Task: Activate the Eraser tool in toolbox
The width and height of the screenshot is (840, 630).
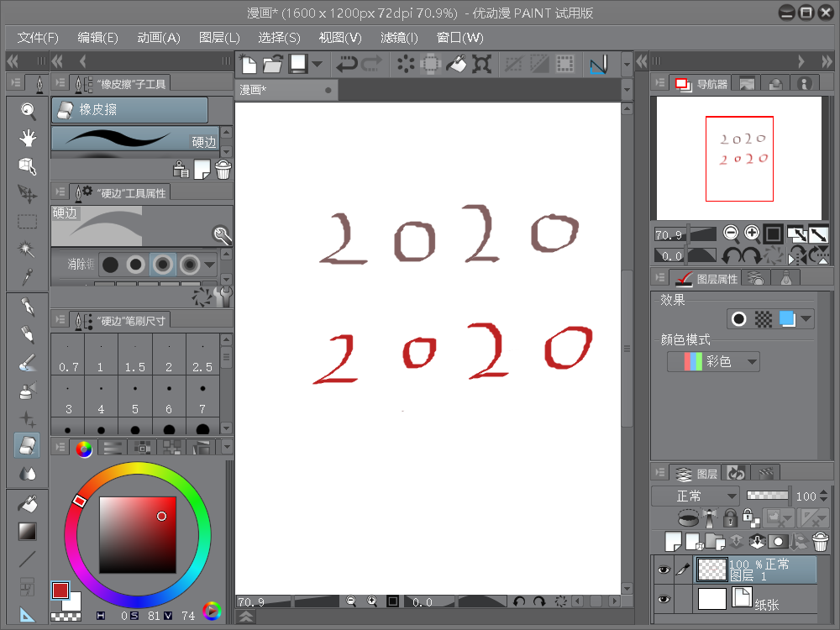Action: (28, 445)
